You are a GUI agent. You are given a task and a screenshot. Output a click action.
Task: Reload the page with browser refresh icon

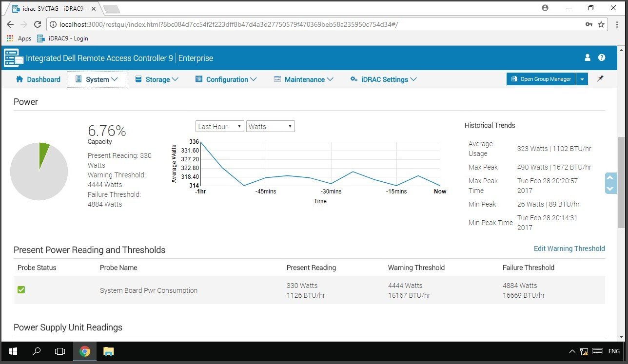tap(38, 24)
